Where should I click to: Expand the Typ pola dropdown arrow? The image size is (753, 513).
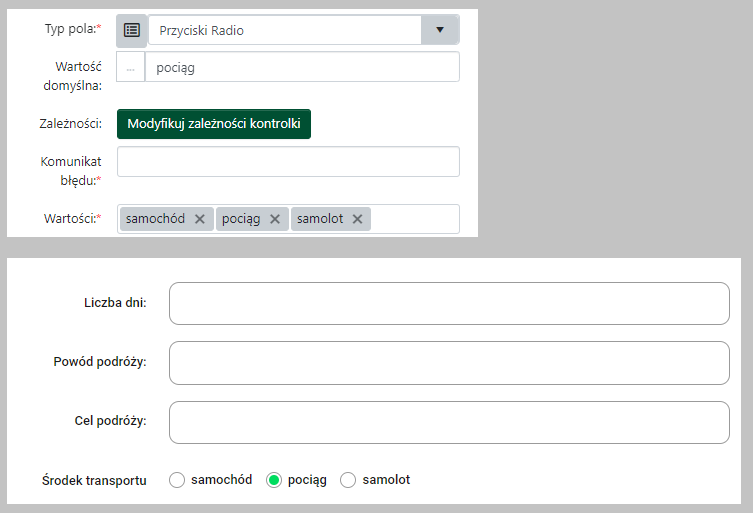click(x=439, y=30)
